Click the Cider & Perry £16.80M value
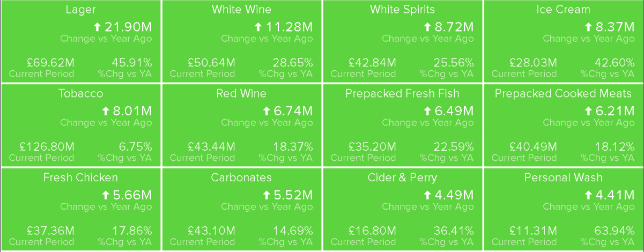The width and height of the screenshot is (644, 252). click(x=372, y=231)
